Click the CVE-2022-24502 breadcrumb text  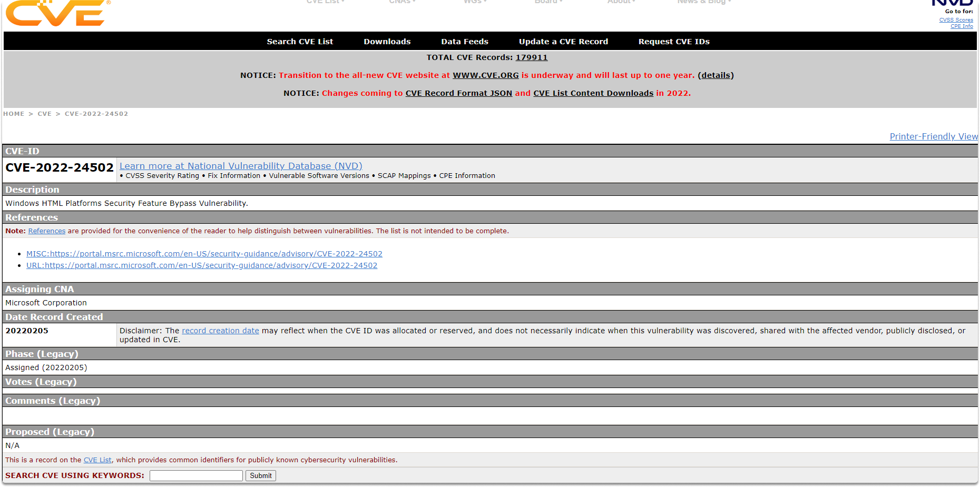pyautogui.click(x=96, y=114)
